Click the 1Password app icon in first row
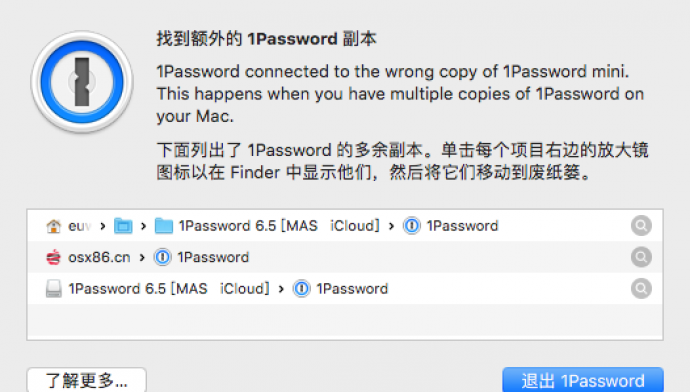Image resolution: width=690 pixels, height=392 pixels. (412, 226)
